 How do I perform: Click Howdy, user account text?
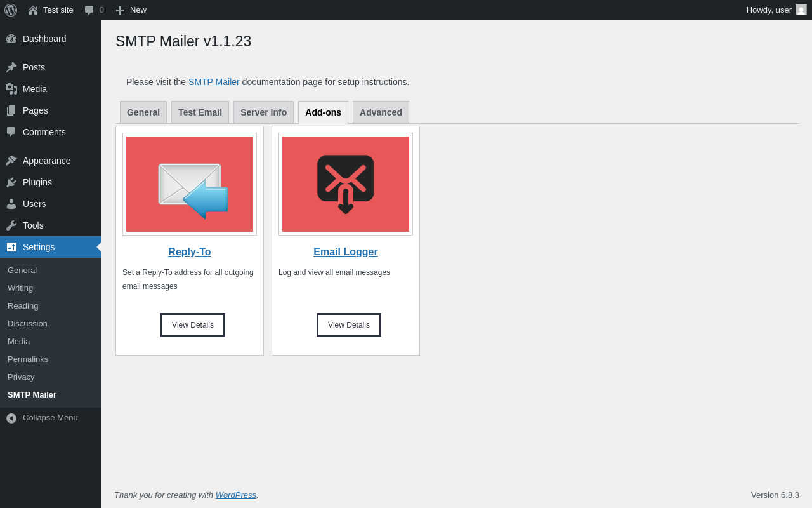click(x=769, y=10)
